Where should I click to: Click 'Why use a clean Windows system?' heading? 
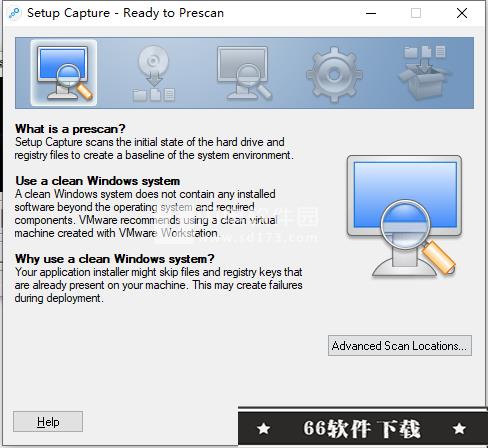coord(115,259)
